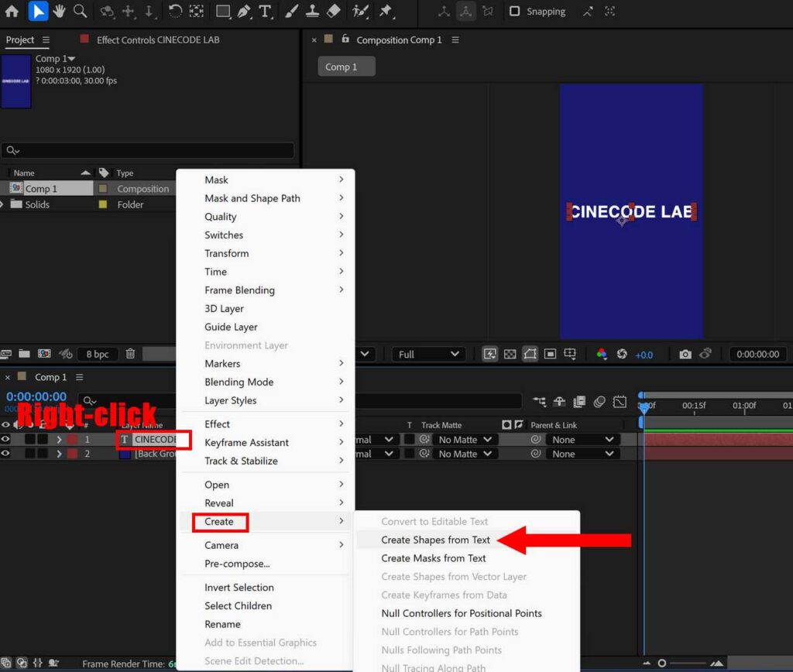Open the grid and guide options icon
The image size is (793, 672).
[570, 354]
